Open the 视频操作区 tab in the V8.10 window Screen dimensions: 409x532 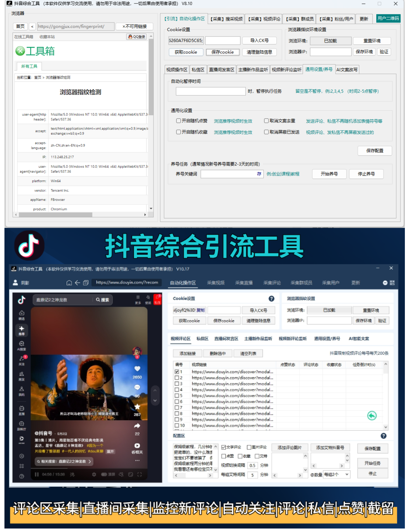pyautogui.click(x=177, y=70)
